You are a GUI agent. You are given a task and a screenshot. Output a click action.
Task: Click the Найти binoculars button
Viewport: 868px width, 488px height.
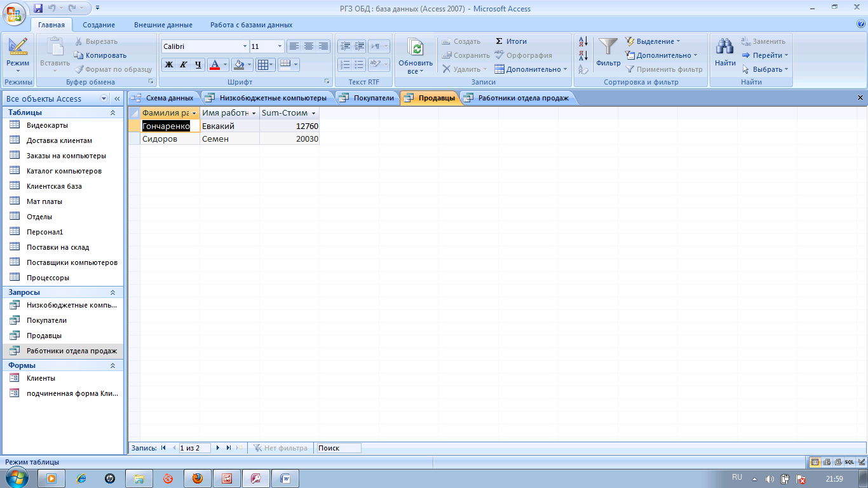[725, 52]
